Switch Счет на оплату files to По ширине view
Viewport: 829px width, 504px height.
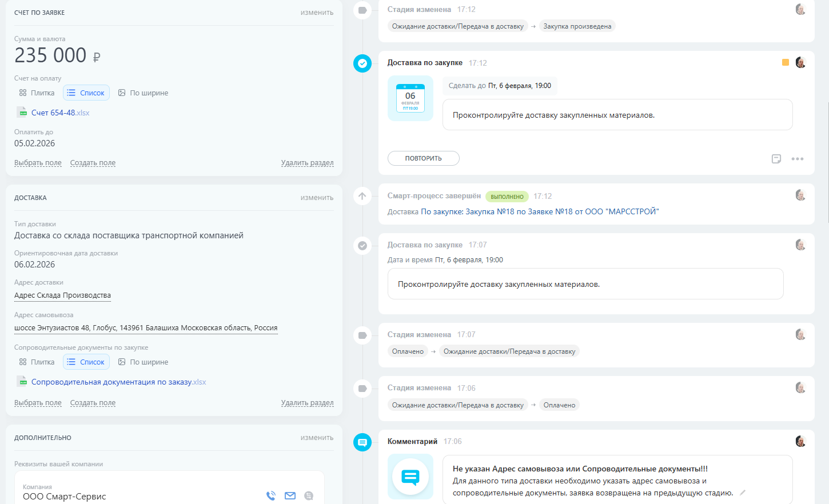coord(143,93)
